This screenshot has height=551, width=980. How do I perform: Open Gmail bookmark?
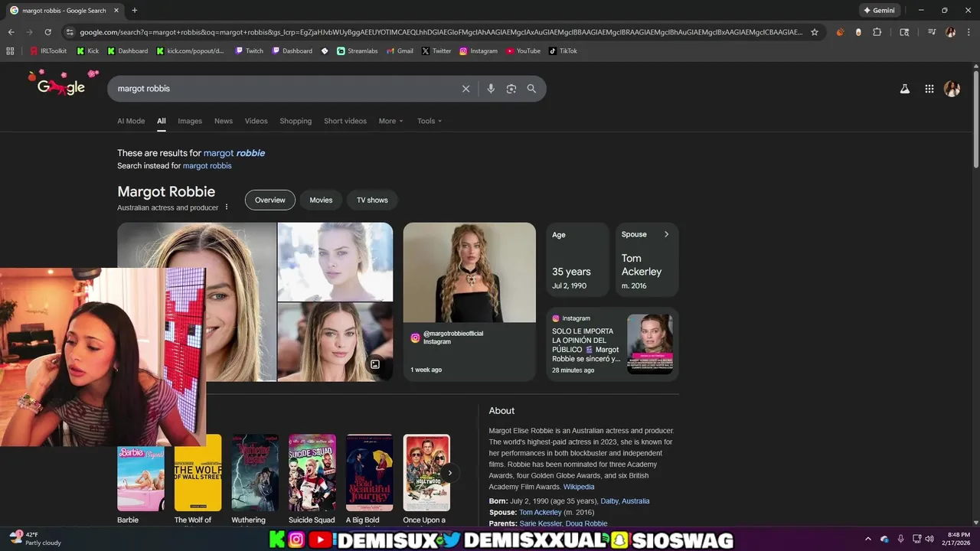coord(399,51)
